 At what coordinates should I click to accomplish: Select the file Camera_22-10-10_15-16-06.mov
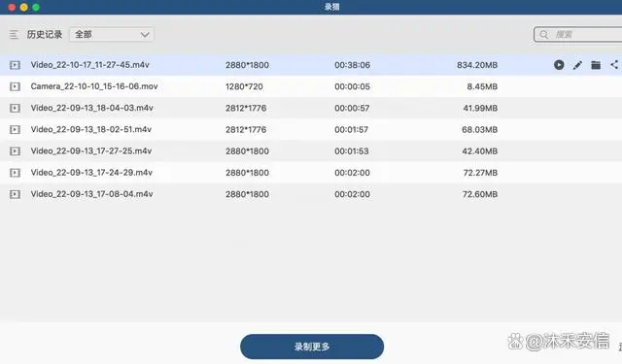94,86
